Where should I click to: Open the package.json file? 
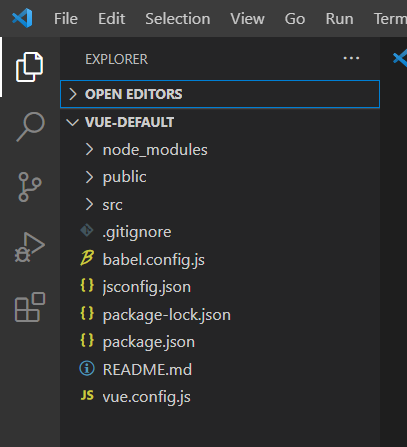click(x=149, y=342)
